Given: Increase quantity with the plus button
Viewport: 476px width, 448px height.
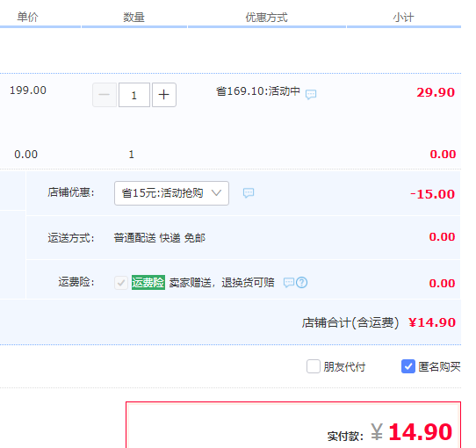Looking at the screenshot, I should click(164, 95).
